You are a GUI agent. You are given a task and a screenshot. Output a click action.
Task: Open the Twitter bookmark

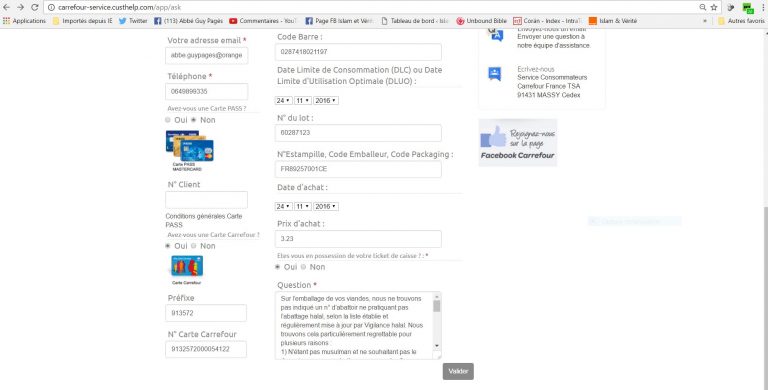(x=133, y=21)
